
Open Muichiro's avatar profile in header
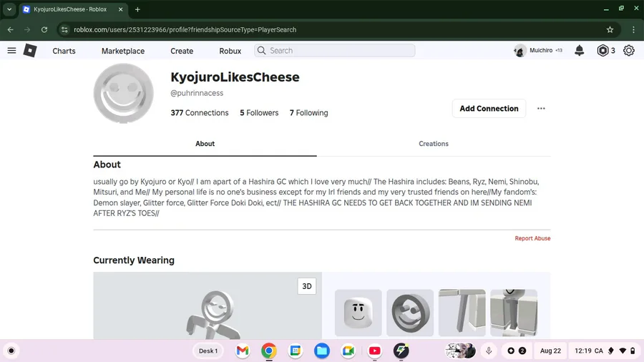point(520,51)
